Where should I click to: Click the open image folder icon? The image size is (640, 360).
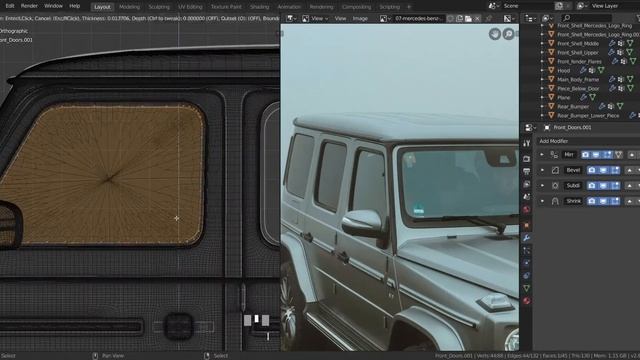click(x=468, y=18)
